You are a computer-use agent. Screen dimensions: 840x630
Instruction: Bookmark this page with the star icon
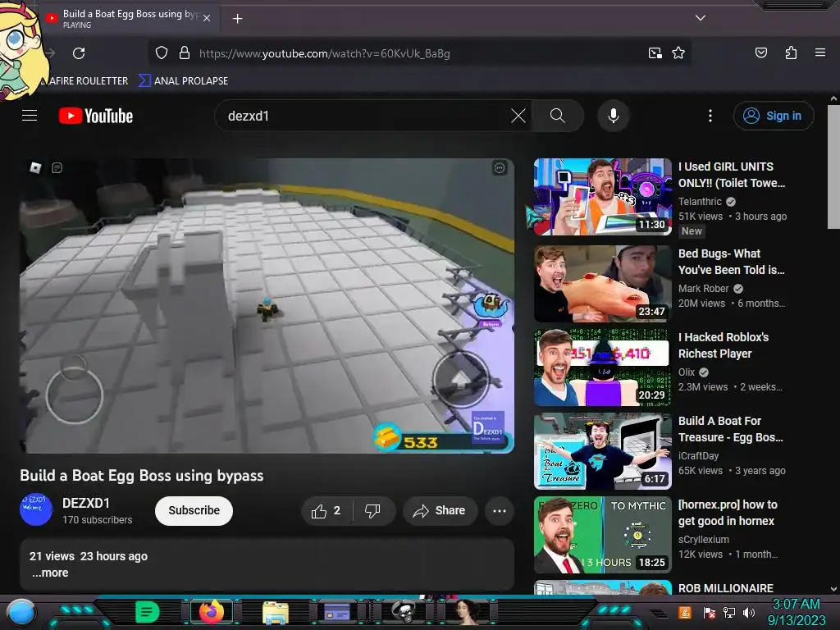(x=678, y=53)
